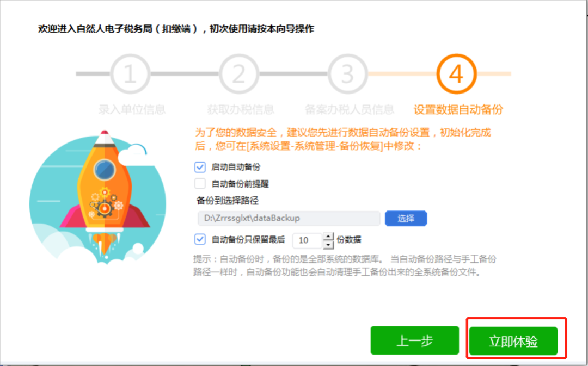The image size is (588, 366).
Task: Toggle 自动备份只保留最后 checkbox
Action: (200, 239)
